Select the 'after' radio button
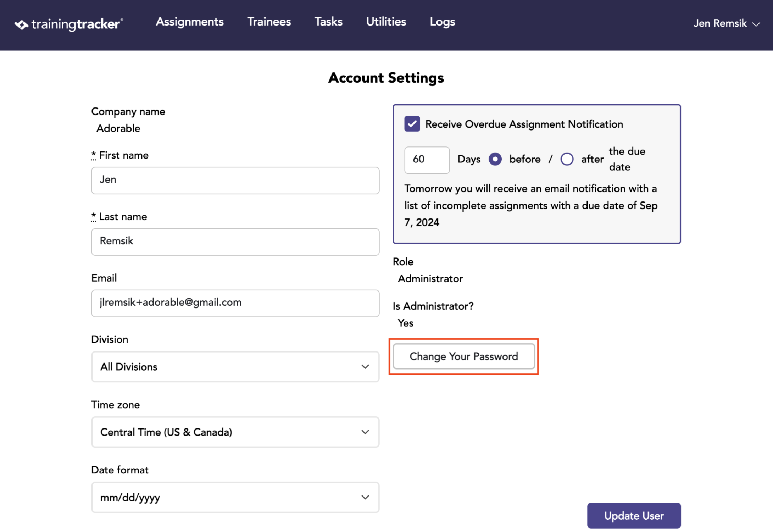 pos(567,159)
